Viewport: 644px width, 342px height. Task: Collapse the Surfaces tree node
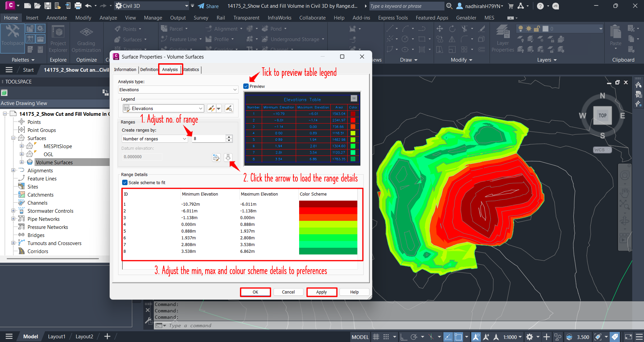[x=13, y=138]
